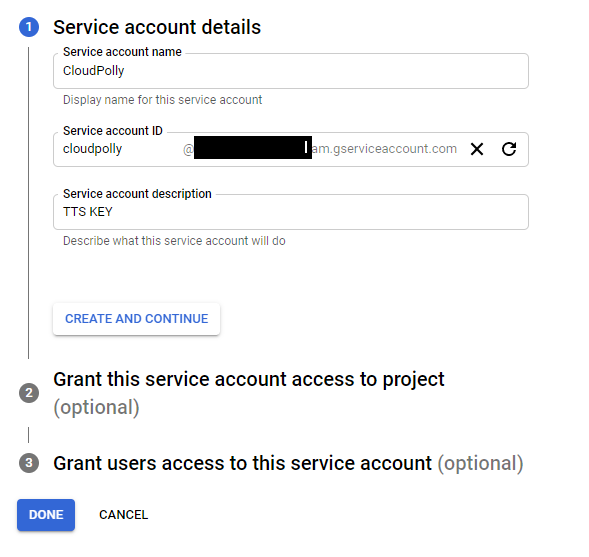The image size is (589, 557).
Task: Click the Service account name field
Action: tap(291, 71)
